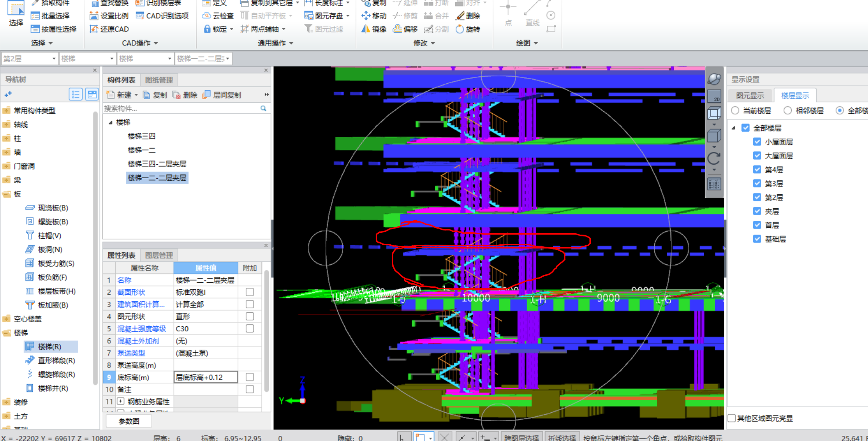Viewport: 868px width, 441px height.
Task: Switch to 图元显示 tab
Action: point(750,95)
